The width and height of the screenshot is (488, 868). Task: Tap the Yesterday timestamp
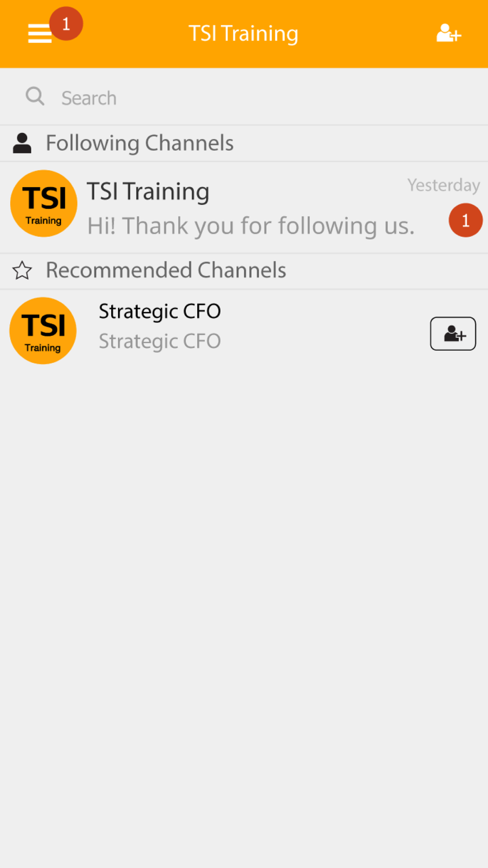(444, 185)
